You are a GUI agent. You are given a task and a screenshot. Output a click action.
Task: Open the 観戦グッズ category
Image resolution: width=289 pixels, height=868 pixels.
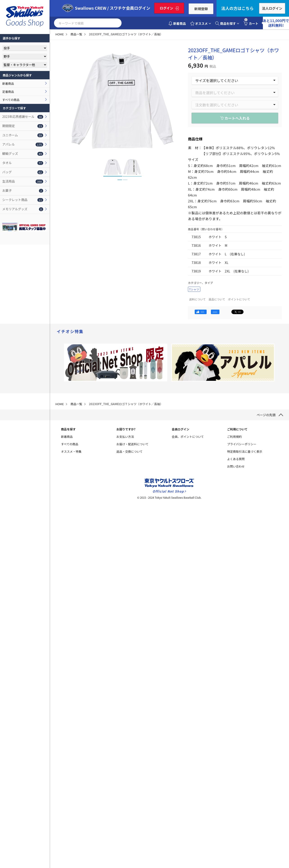(25, 154)
